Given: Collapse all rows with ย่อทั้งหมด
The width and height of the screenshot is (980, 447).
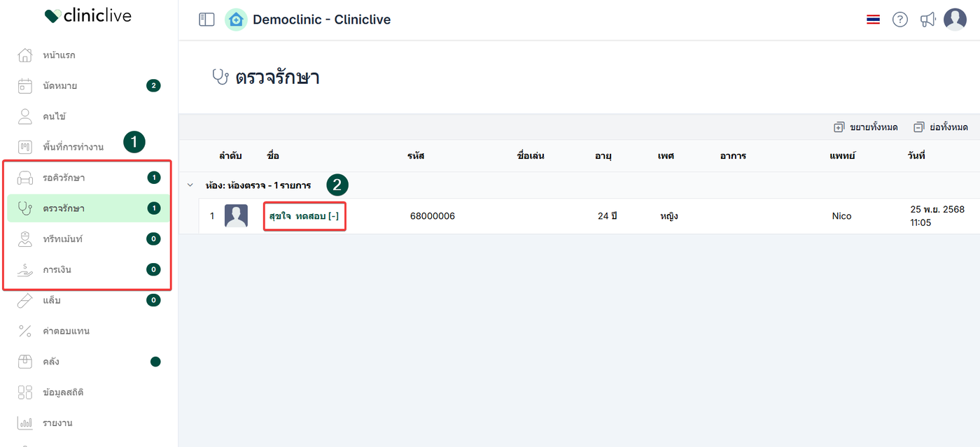Looking at the screenshot, I should tap(941, 127).
